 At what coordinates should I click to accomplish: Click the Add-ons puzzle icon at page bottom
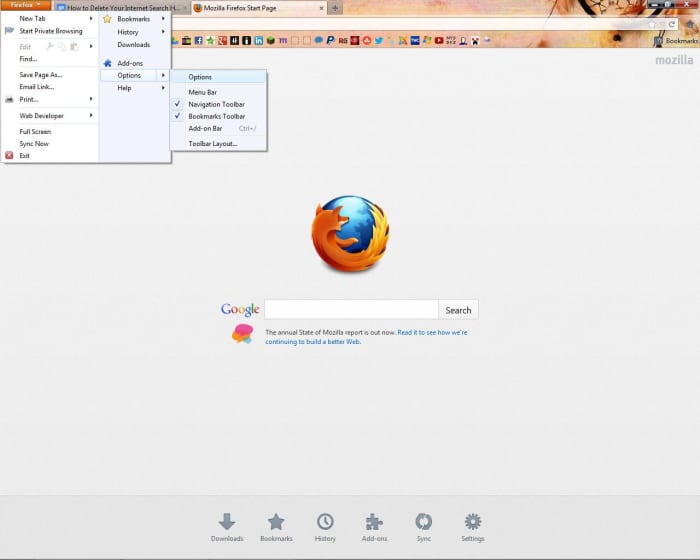click(x=374, y=521)
